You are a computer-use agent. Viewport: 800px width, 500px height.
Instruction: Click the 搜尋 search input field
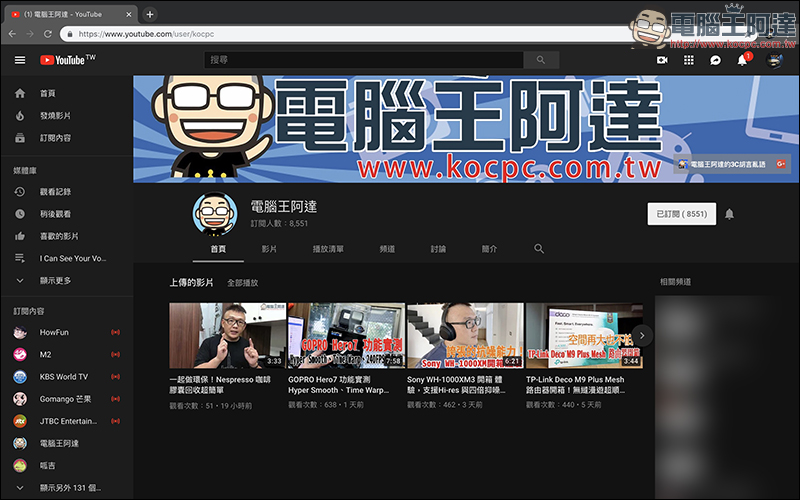(364, 60)
